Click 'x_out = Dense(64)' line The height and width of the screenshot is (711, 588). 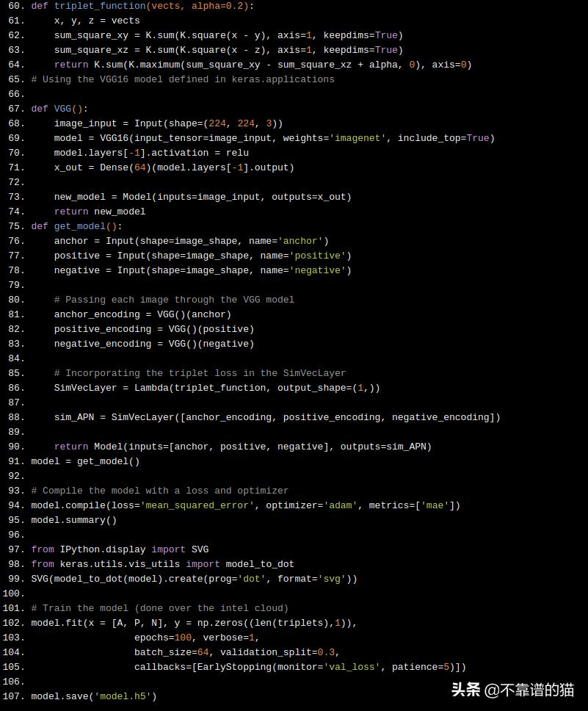click(x=174, y=167)
